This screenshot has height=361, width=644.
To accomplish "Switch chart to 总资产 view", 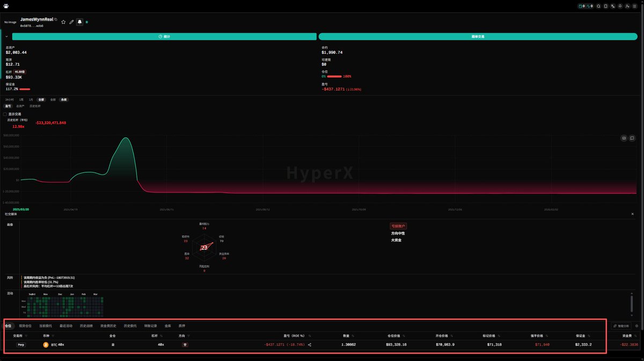I will click(x=20, y=106).
